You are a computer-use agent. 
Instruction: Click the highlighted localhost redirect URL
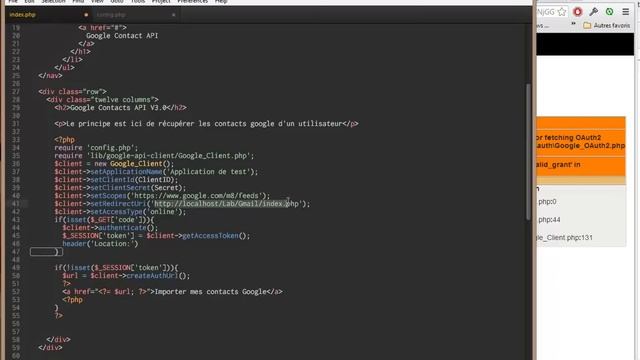coord(221,204)
